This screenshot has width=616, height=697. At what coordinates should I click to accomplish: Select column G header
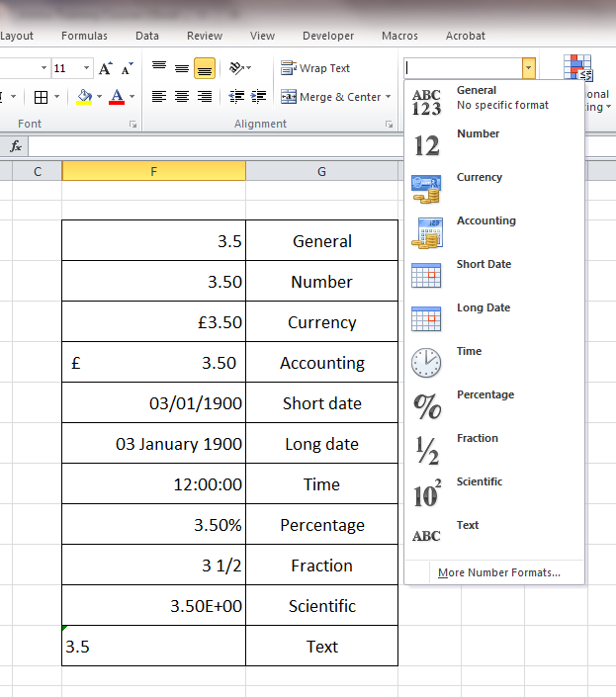pyautogui.click(x=321, y=171)
